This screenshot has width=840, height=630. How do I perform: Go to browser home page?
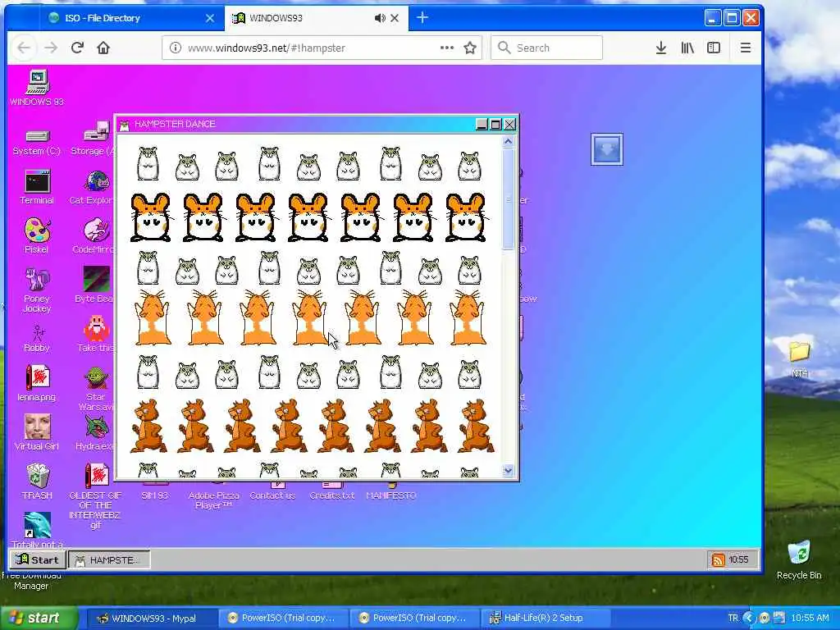[103, 48]
